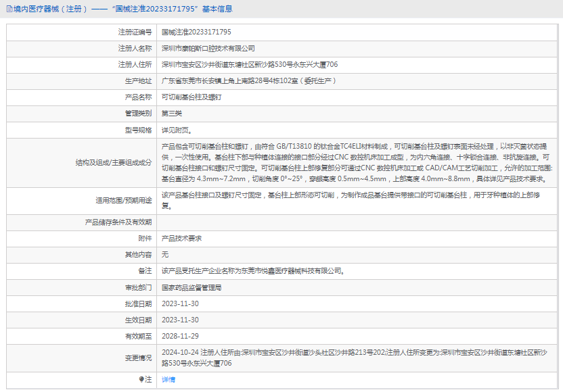The height and width of the screenshot is (392, 563).
Task: Click the 变更情况 label
Action: [x=139, y=358]
